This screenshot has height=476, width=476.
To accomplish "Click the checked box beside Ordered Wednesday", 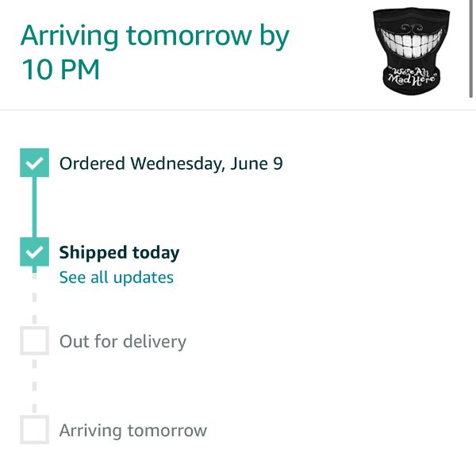I will tap(34, 163).
